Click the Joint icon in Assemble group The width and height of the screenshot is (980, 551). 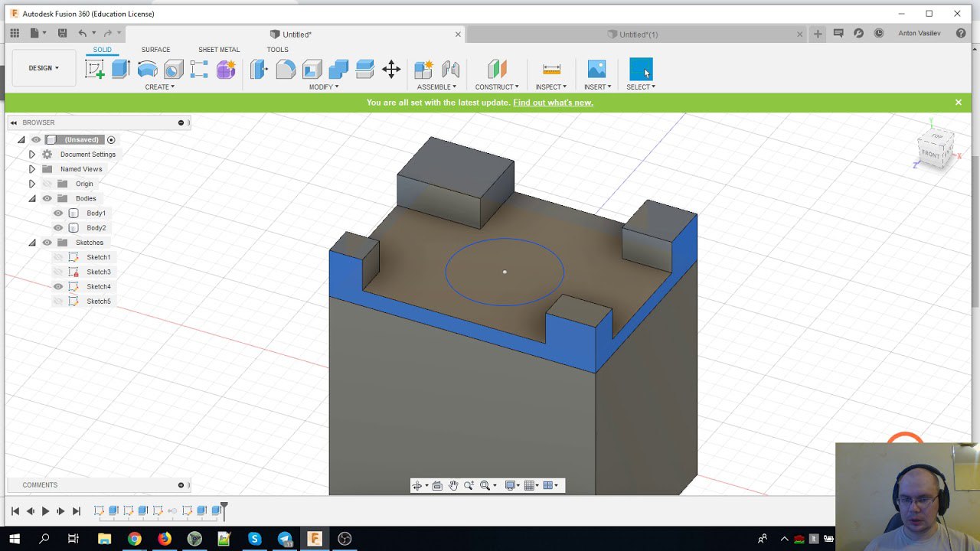(x=450, y=70)
